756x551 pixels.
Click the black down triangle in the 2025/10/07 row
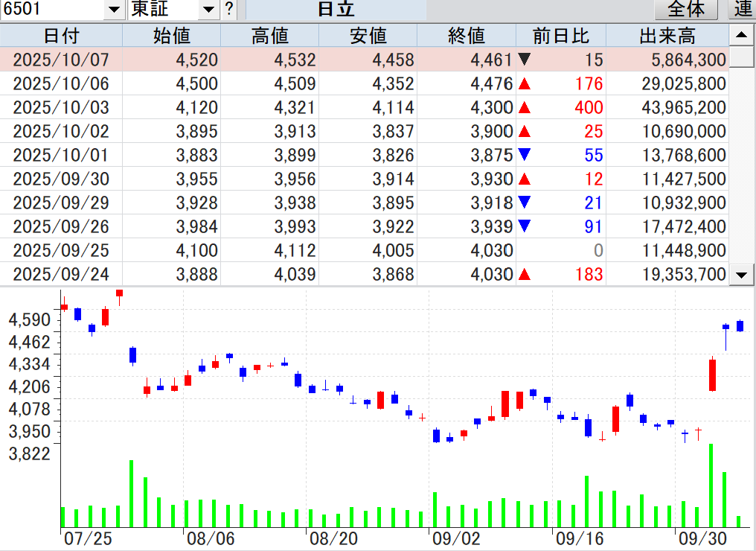click(x=525, y=60)
